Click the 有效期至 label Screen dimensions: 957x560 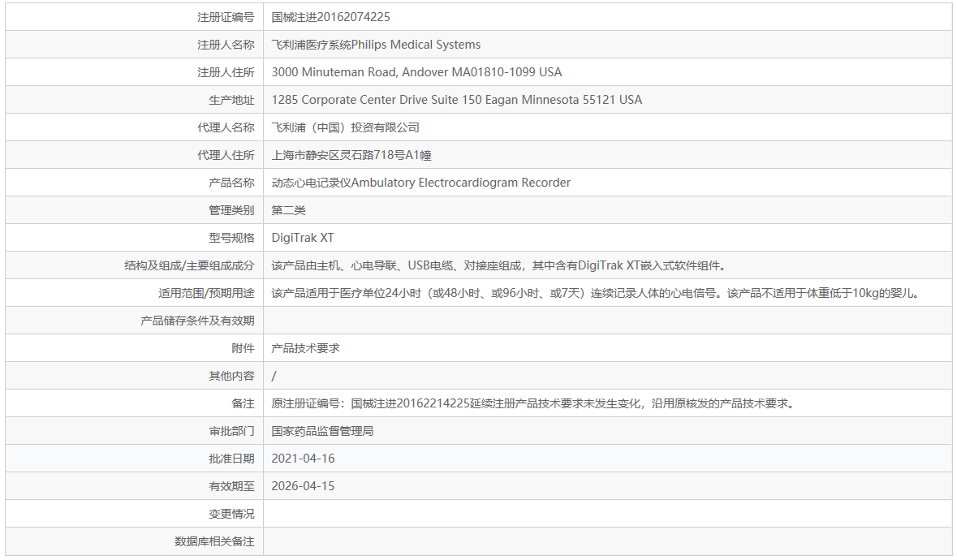(x=232, y=486)
